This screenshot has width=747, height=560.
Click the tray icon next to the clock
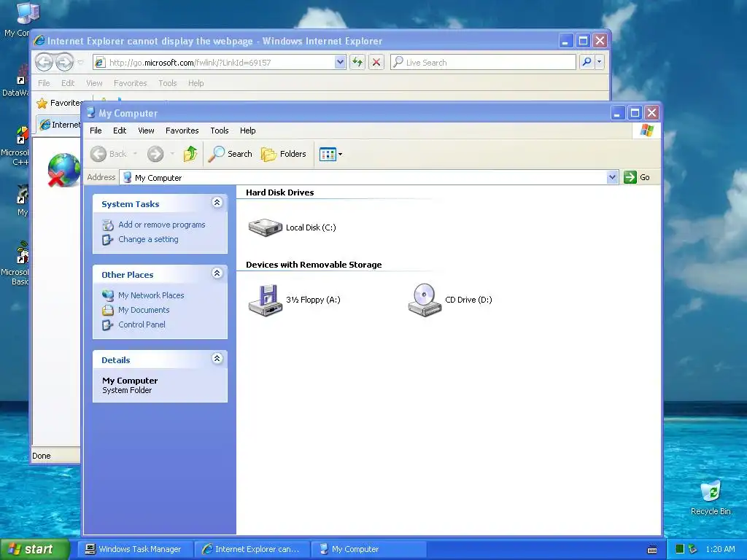693,549
